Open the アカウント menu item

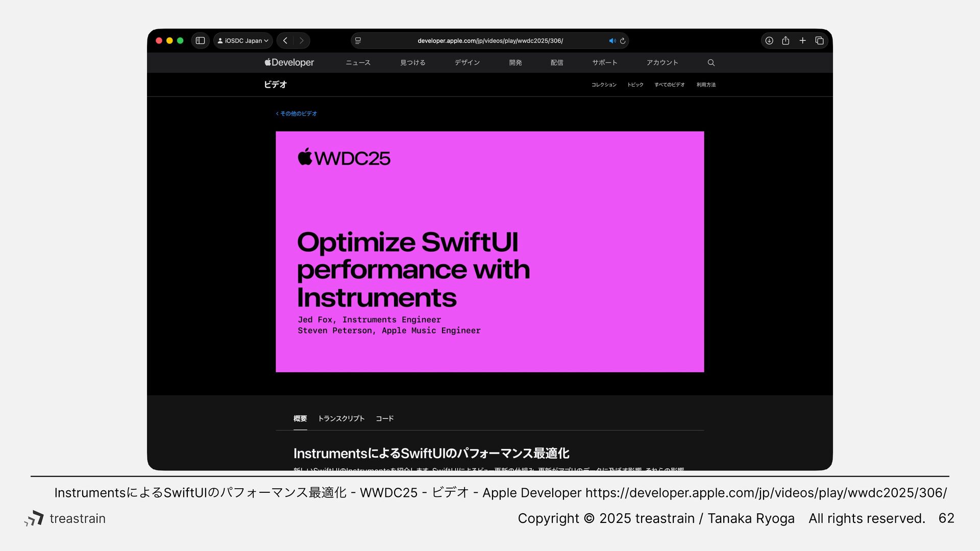point(662,63)
